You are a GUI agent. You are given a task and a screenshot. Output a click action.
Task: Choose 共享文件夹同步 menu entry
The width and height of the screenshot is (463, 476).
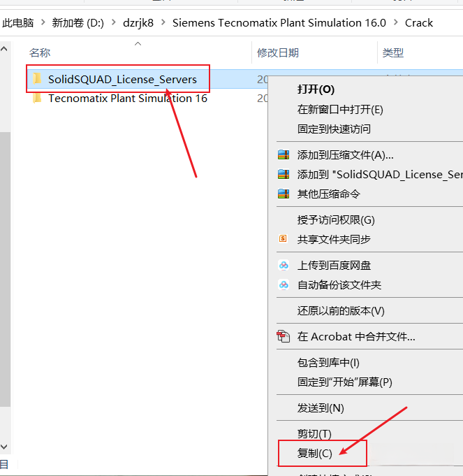click(334, 240)
